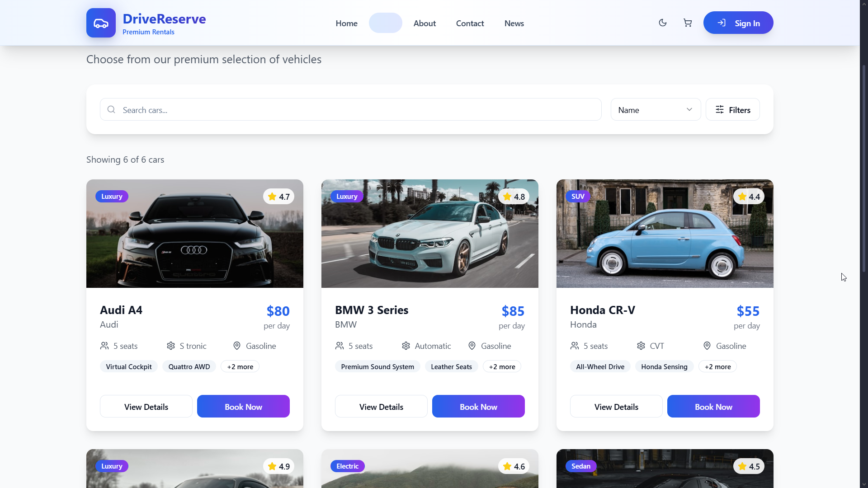The image size is (868, 488).
Task: Click the search magnifier icon
Action: (111, 110)
